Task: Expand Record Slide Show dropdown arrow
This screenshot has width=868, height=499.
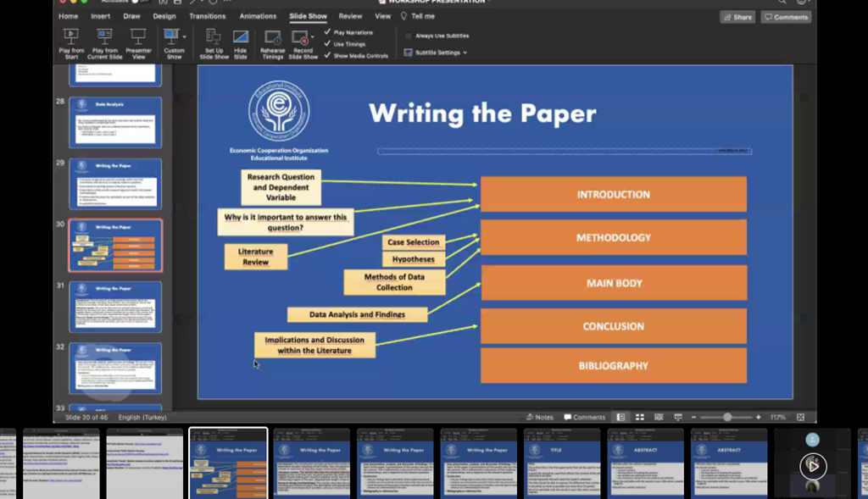Action: [x=312, y=37]
